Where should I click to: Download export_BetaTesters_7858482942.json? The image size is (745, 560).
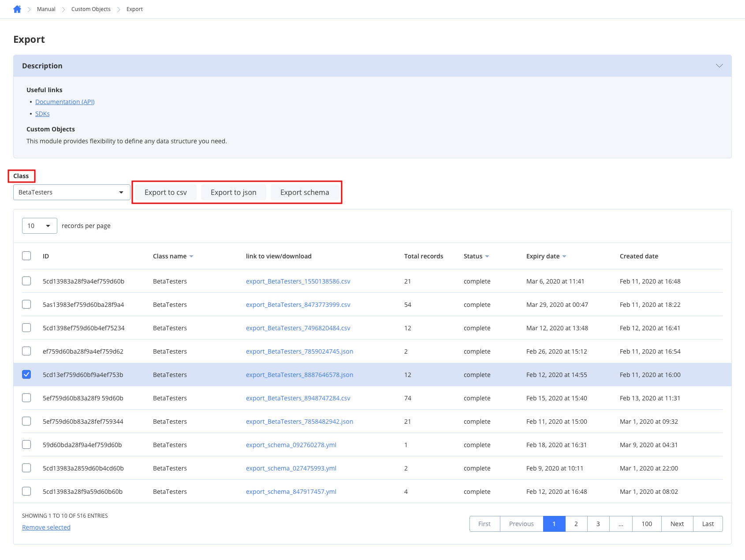[299, 422]
